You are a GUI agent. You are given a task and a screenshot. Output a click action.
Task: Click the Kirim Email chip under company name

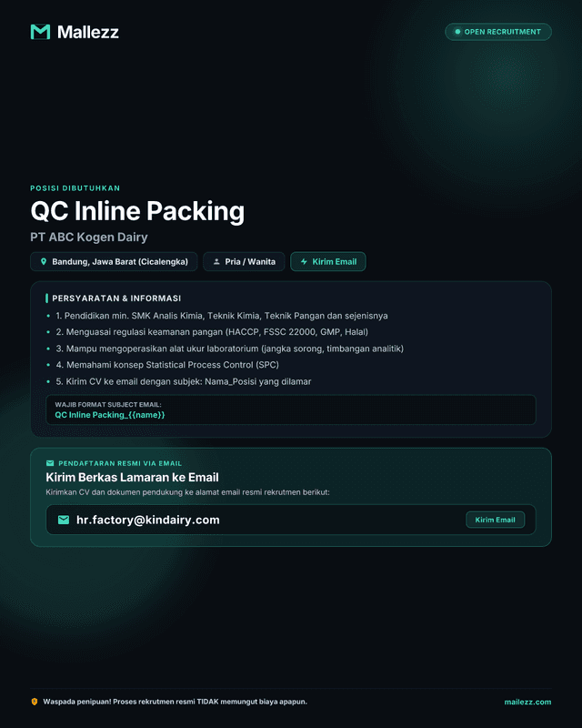click(x=328, y=261)
